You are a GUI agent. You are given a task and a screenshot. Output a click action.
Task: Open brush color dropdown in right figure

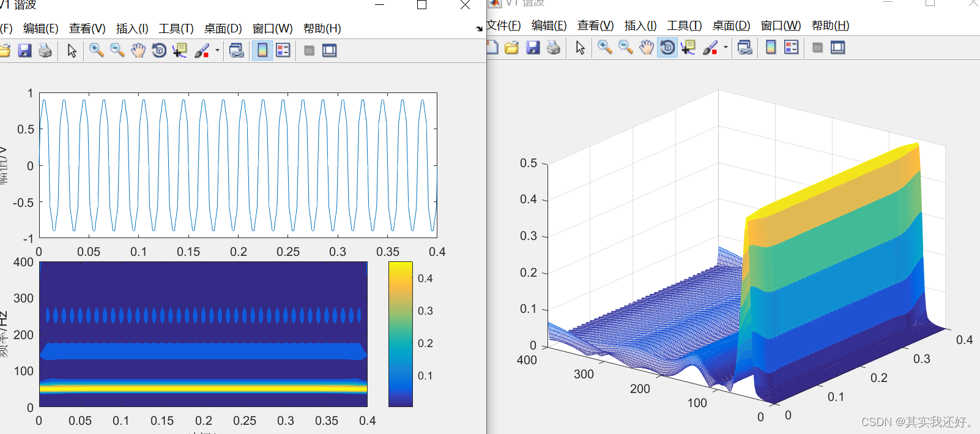(726, 48)
